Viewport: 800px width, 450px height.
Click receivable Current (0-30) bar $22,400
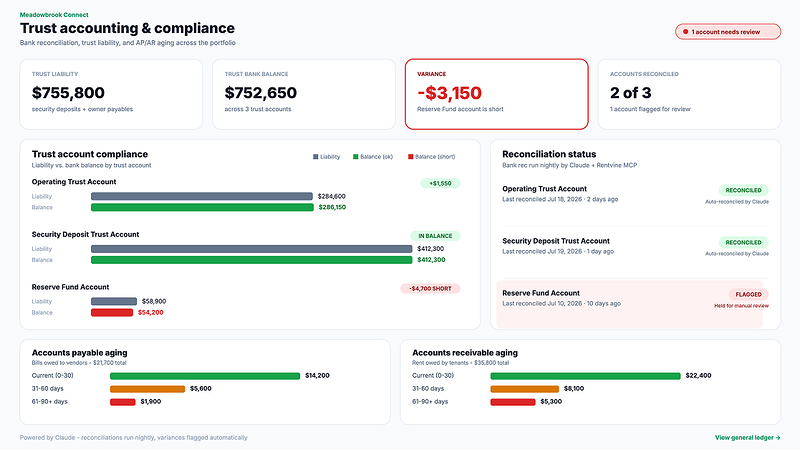pos(586,376)
